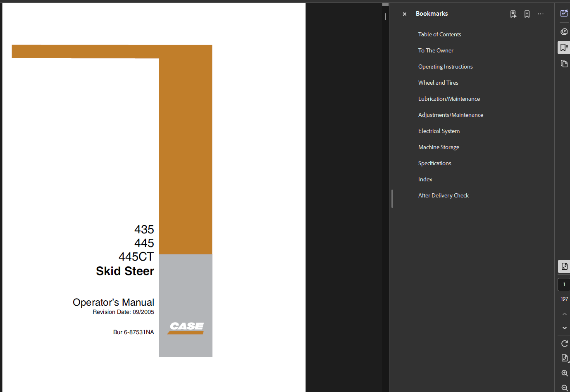Click the Revision Date: 09/2005 text

[123, 312]
